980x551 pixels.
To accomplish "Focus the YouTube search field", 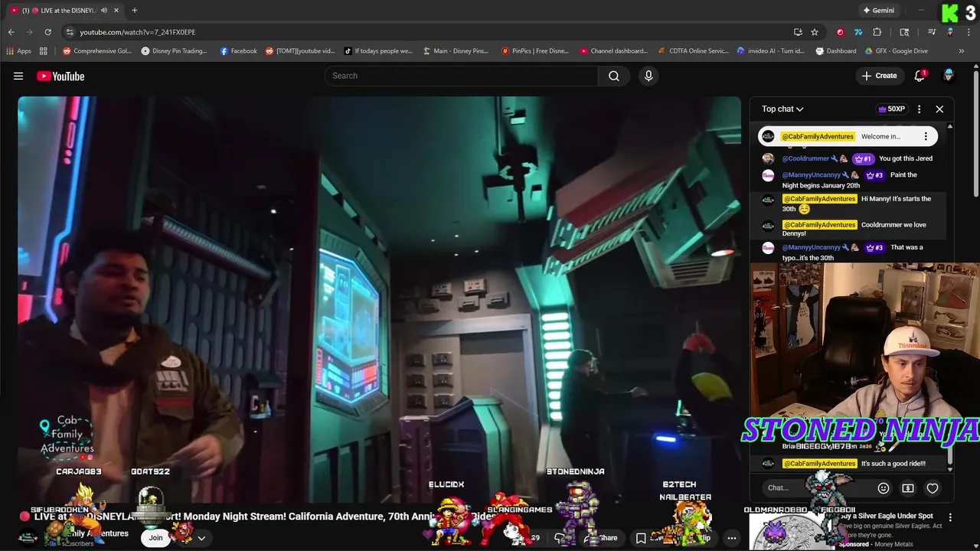I will [462, 76].
